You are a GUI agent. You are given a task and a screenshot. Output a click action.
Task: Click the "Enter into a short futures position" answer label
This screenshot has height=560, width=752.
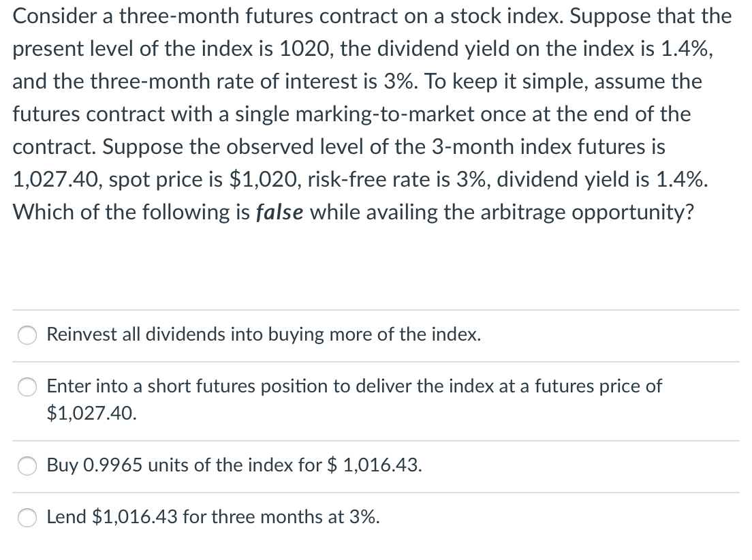point(354,386)
